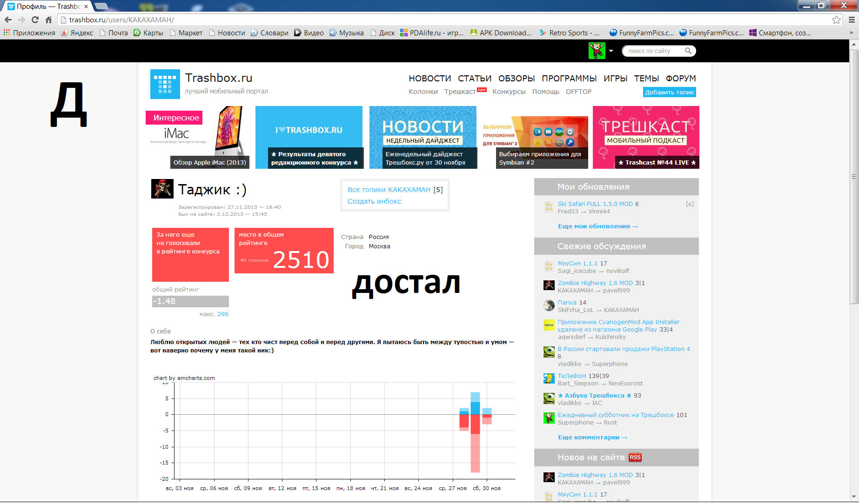The image size is (859, 504).
Task: Open Все топики KAKAXAMAH link
Action: point(389,190)
